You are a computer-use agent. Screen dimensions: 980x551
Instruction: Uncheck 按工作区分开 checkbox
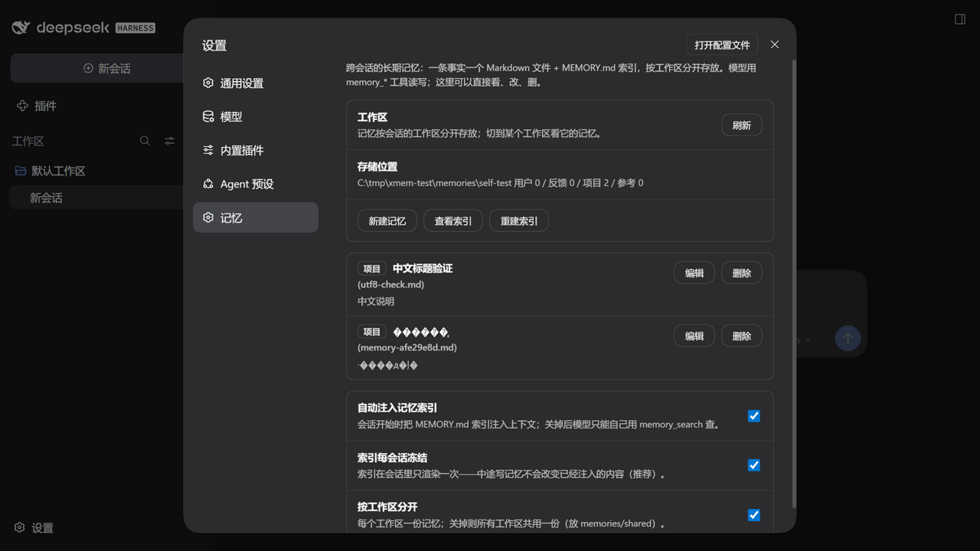pos(754,515)
